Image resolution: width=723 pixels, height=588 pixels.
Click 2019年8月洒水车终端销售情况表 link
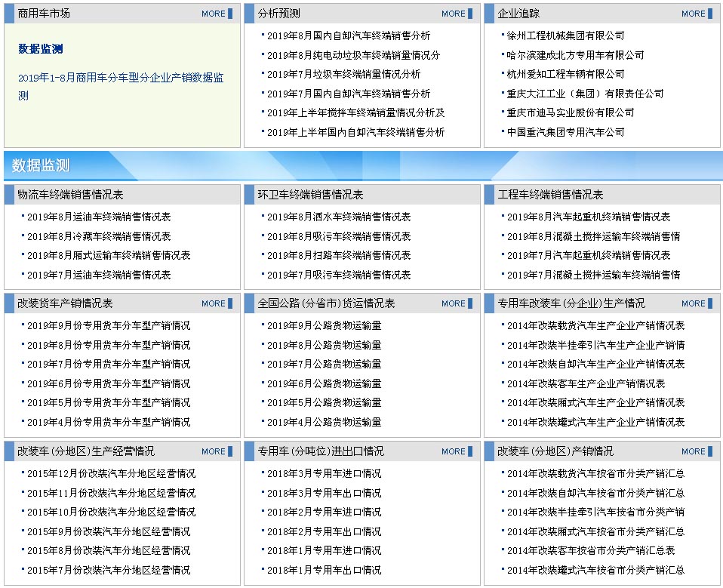point(339,217)
